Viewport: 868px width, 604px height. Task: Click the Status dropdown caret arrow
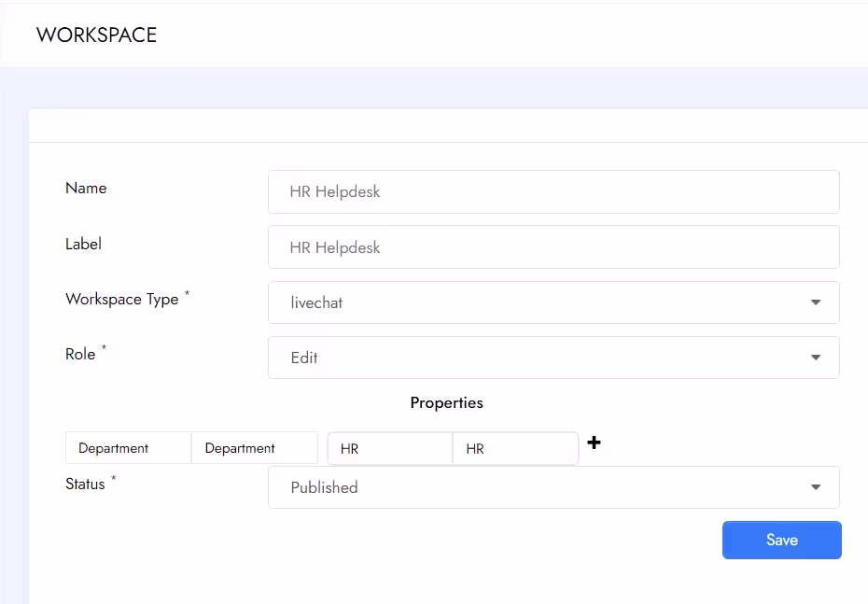click(x=816, y=487)
